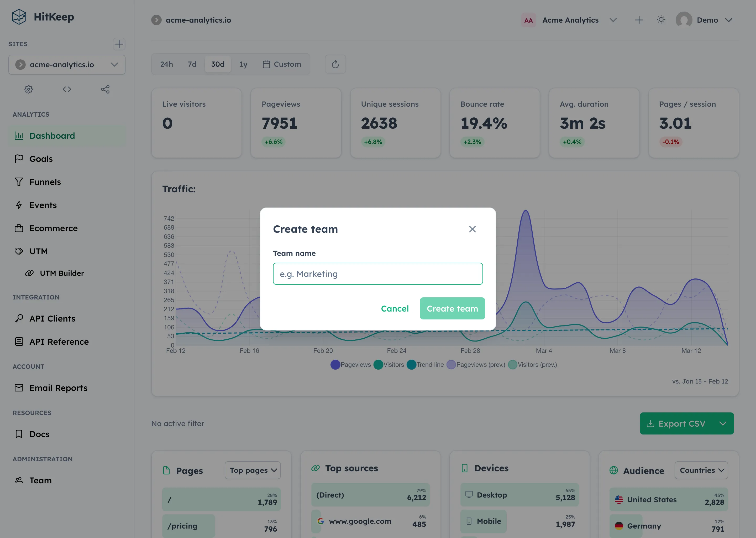Image resolution: width=756 pixels, height=538 pixels.
Task: Click inside the Team name input field
Action: click(x=378, y=274)
